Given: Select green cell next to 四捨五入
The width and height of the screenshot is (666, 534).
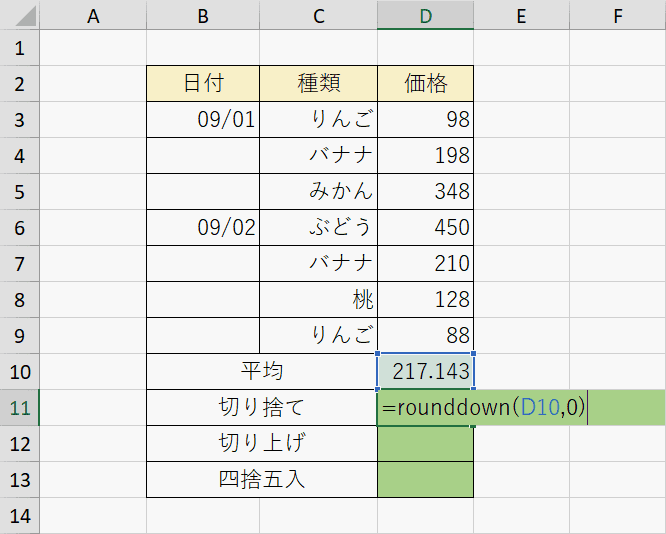Looking at the screenshot, I should coord(426,480).
